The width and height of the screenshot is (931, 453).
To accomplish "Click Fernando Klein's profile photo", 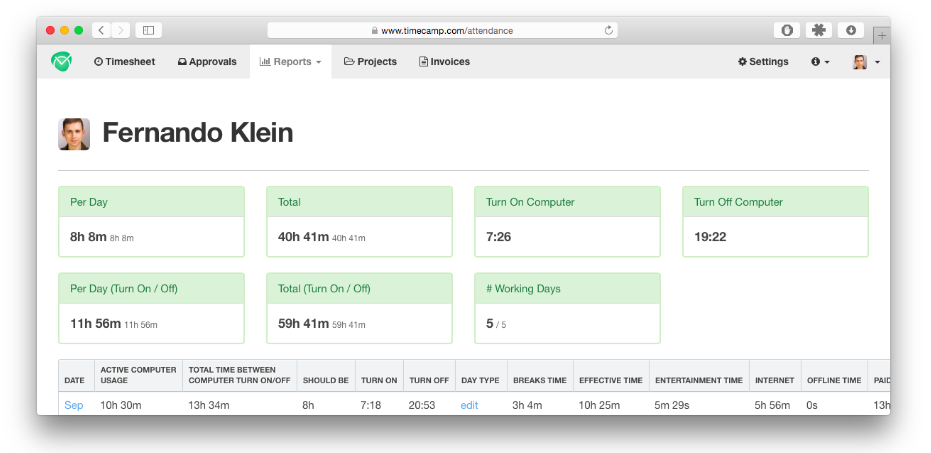I will (x=74, y=134).
